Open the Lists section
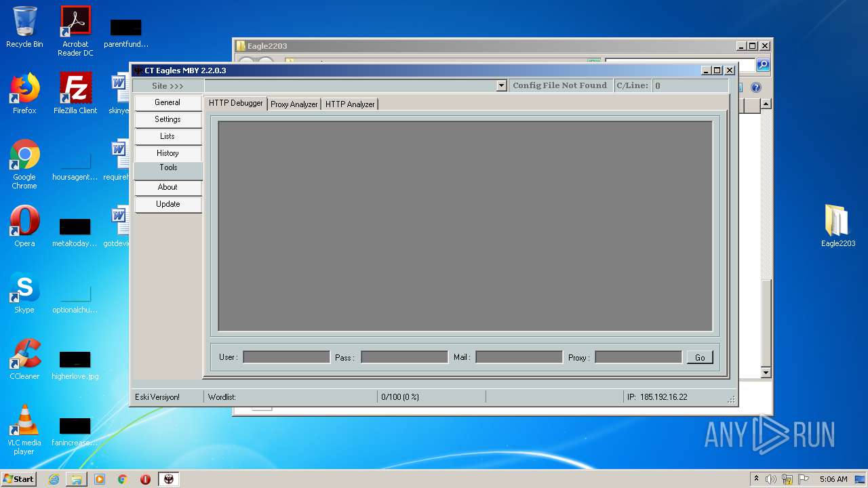Image resolution: width=868 pixels, height=488 pixels. 167,136
